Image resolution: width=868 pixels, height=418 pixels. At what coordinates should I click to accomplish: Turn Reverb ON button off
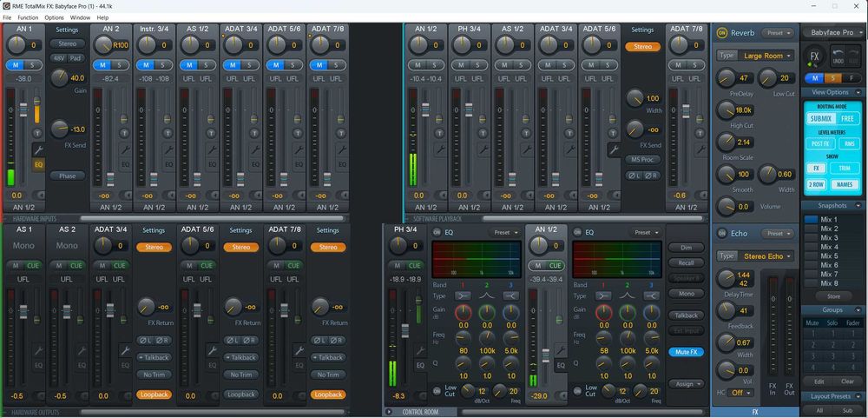(721, 33)
